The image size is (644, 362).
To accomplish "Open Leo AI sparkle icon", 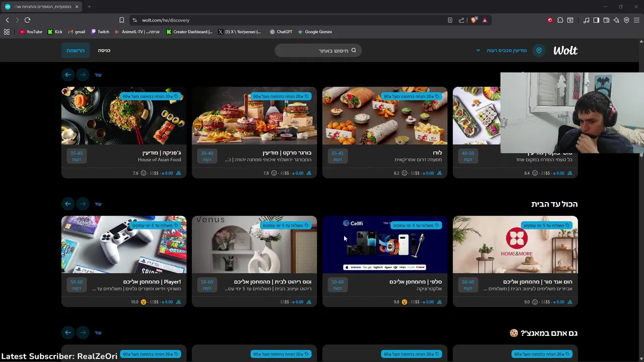I will pos(616,20).
